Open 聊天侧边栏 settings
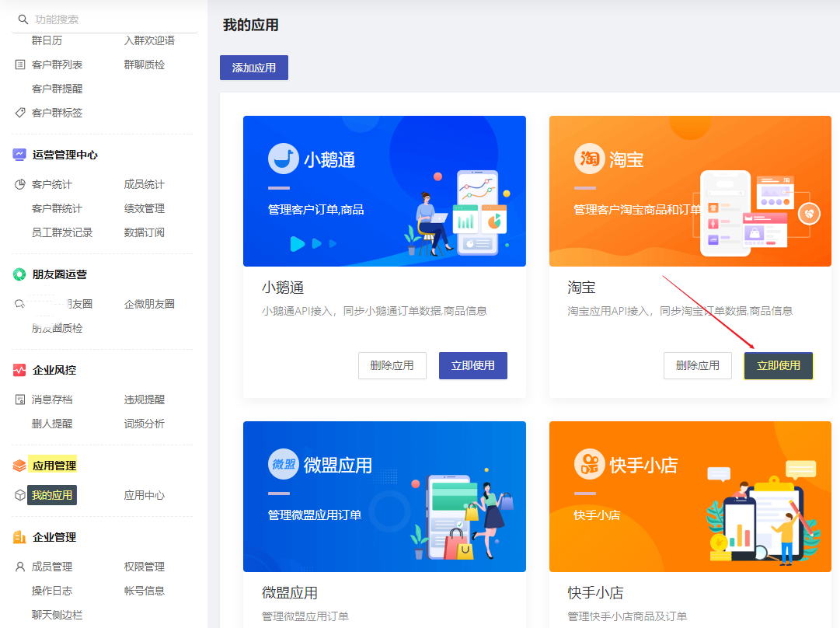The height and width of the screenshot is (628, 840). [58, 615]
